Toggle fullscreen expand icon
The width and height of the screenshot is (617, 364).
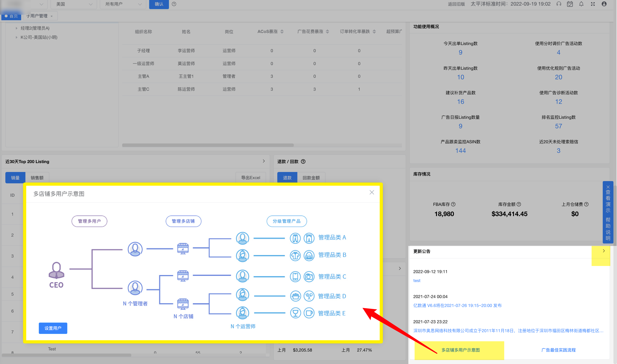(x=593, y=4)
